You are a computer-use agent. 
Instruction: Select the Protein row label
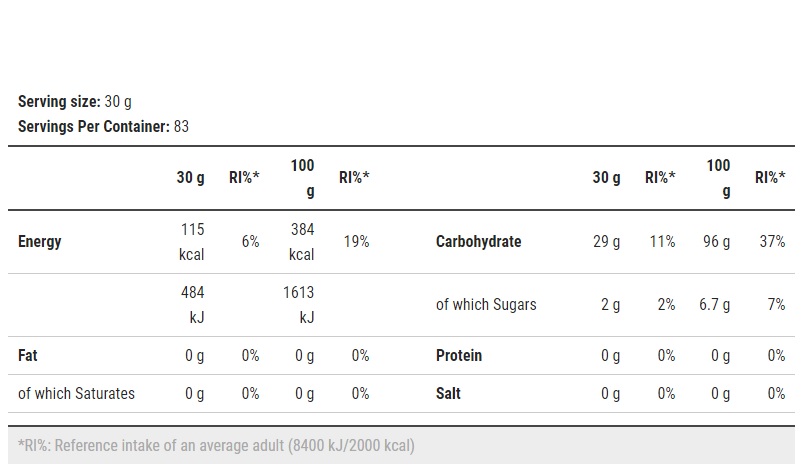click(459, 356)
